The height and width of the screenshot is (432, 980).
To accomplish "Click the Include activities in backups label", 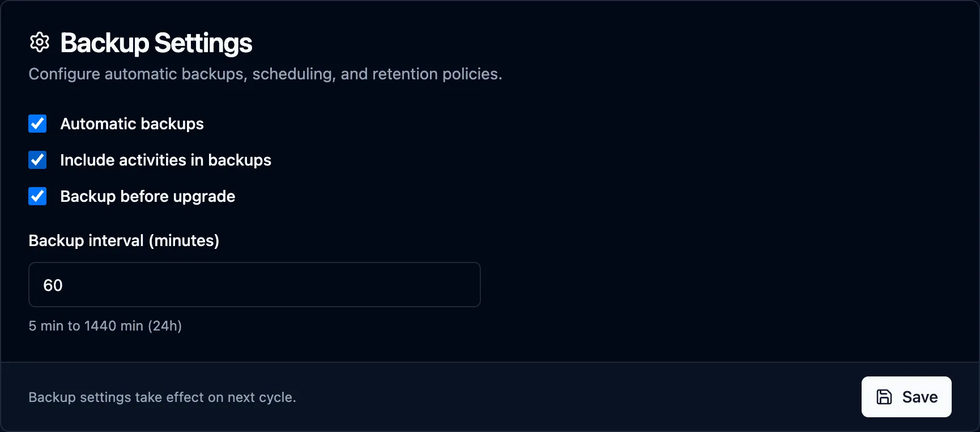I will pyautogui.click(x=165, y=160).
